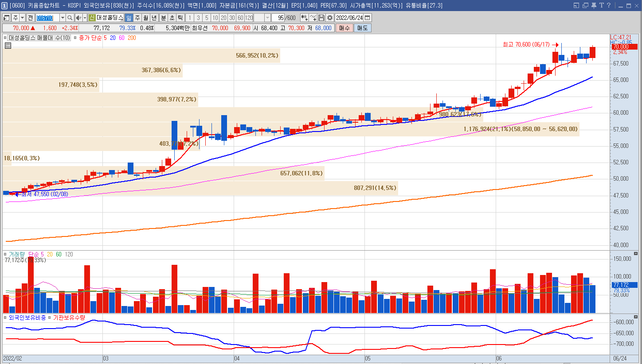Click the up arrow at right of foreign holdings panel
Image resolution: width=642 pixels, height=364 pixels.
click(x=636, y=317)
